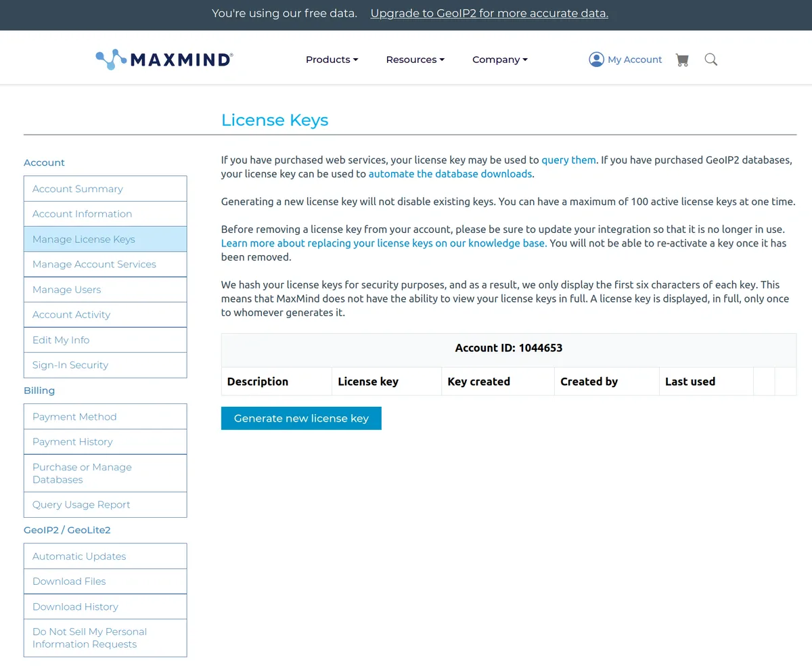Viewport: 812px width, 666px height.
Task: View Download History
Action: 105,606
